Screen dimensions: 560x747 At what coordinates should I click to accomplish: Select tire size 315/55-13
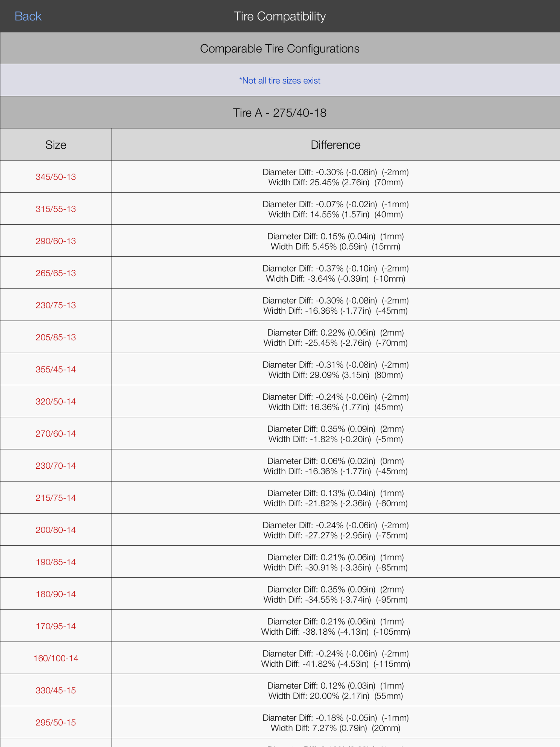tap(56, 208)
